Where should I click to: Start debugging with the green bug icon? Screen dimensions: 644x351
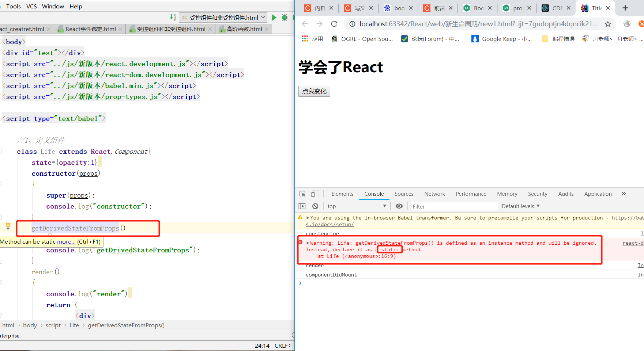[x=285, y=18]
